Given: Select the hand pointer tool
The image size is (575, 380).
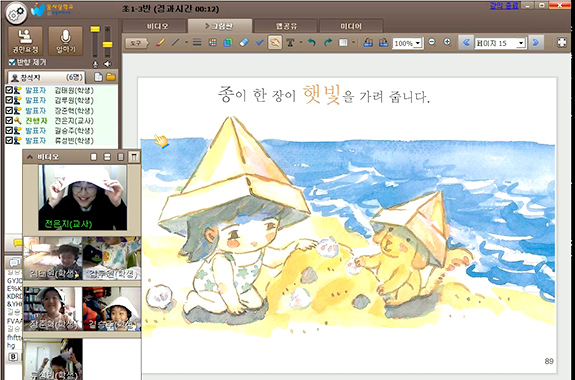Looking at the screenshot, I should 275,43.
